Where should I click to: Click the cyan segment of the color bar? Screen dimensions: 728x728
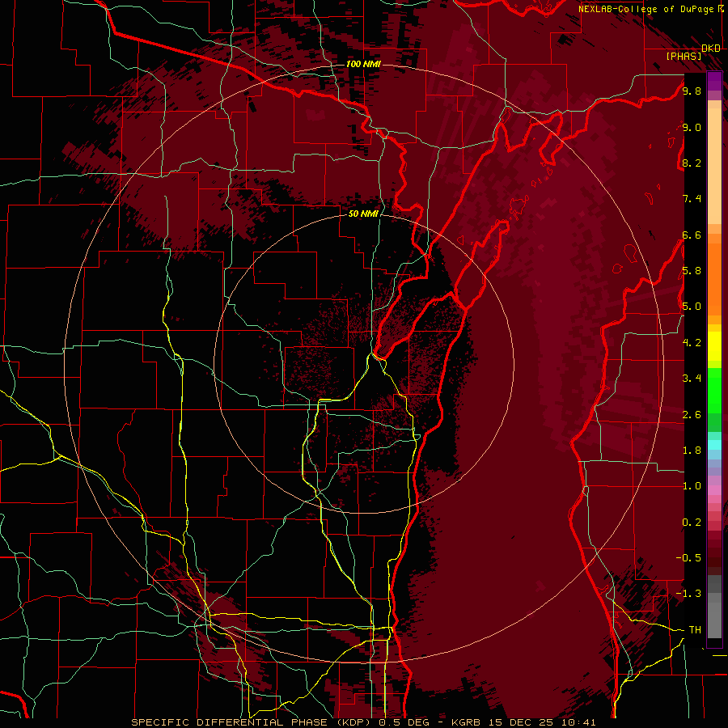714,445
